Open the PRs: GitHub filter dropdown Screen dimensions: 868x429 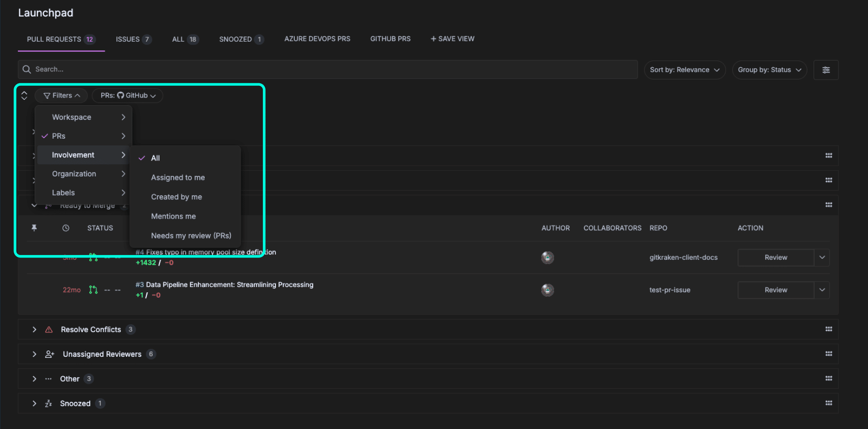[x=128, y=95]
